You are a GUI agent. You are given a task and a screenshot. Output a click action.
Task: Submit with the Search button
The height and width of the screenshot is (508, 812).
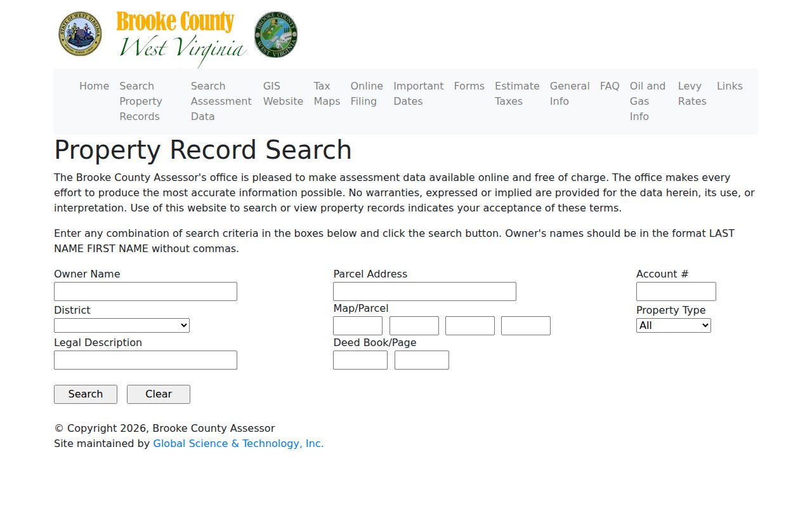pos(86,394)
